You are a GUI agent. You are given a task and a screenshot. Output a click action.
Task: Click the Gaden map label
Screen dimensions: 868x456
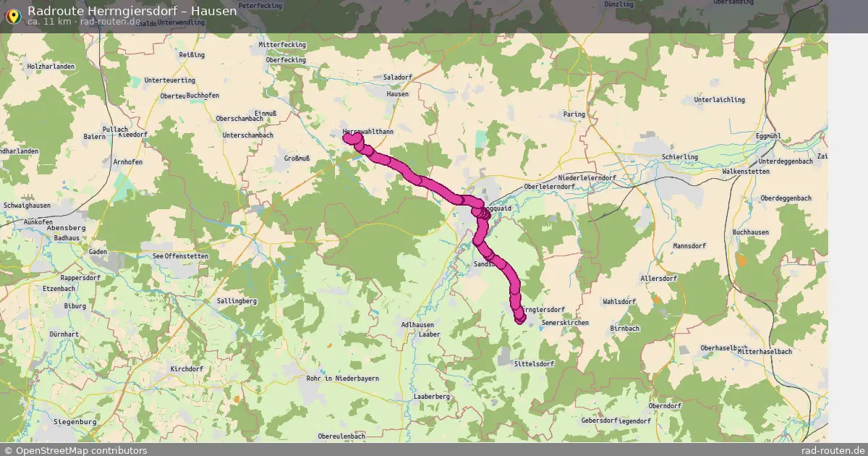coord(98,252)
